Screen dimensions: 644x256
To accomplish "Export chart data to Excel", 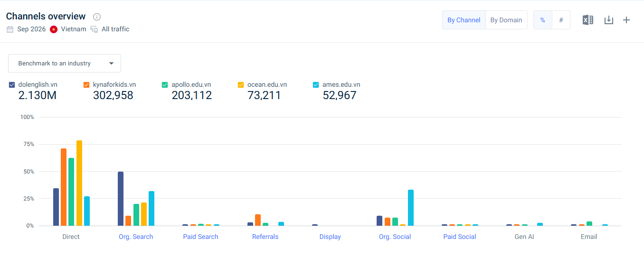I will [588, 20].
